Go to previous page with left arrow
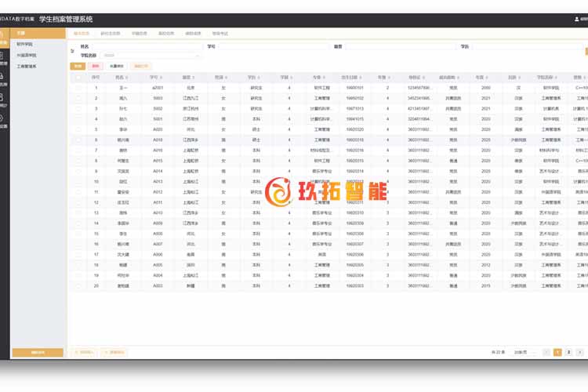 point(546,352)
